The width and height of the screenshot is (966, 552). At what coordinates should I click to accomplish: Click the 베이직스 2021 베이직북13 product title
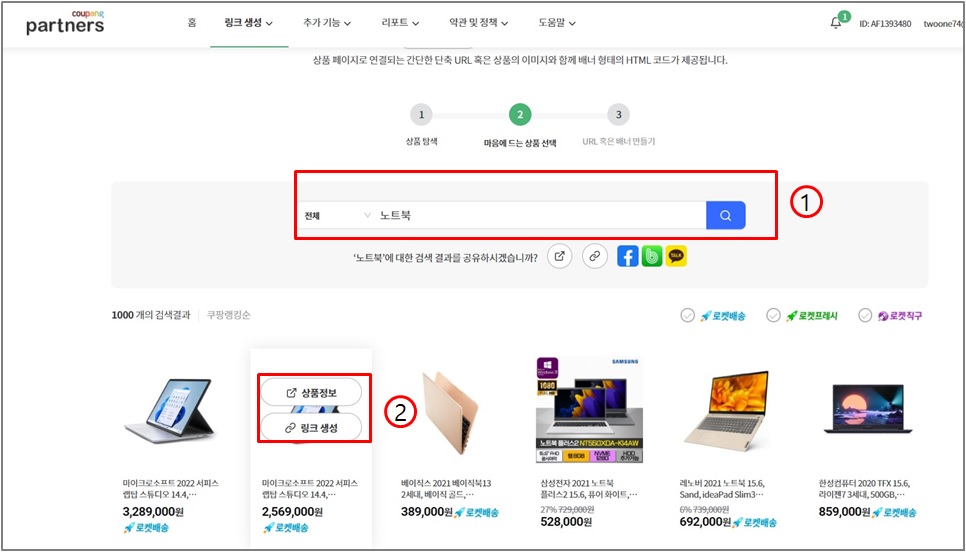[x=446, y=489]
